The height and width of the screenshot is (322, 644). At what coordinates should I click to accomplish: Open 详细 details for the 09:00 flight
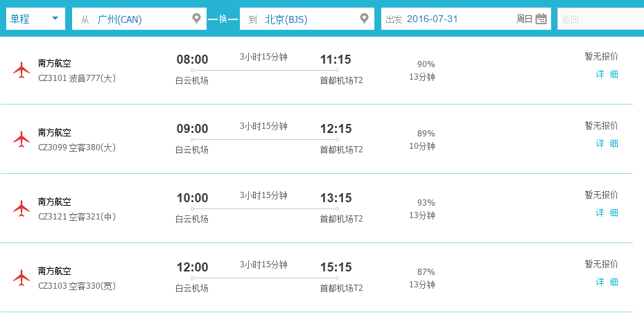tap(607, 143)
